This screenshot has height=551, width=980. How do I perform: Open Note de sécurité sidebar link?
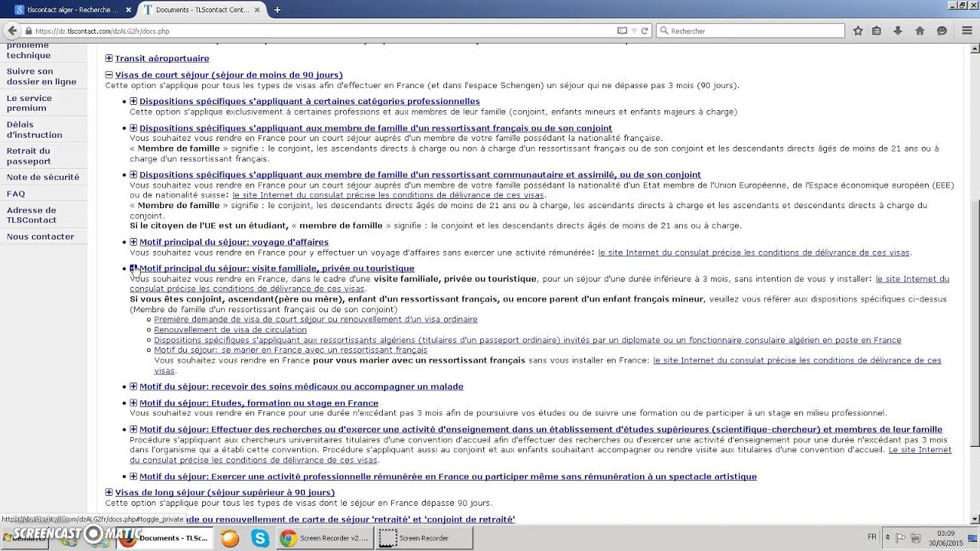tap(43, 177)
